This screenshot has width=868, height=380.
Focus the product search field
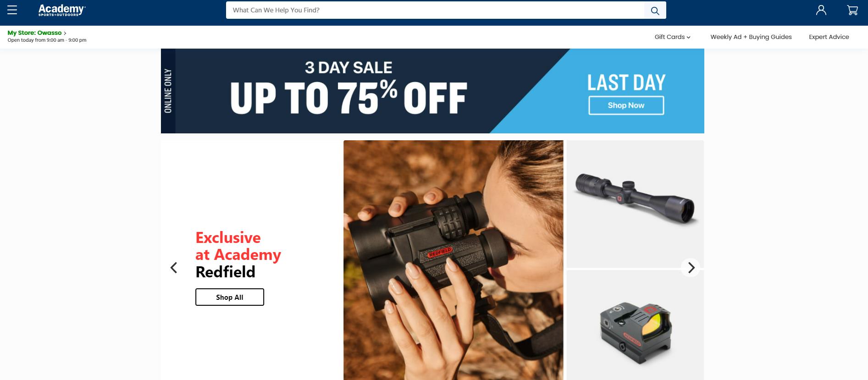click(x=435, y=11)
